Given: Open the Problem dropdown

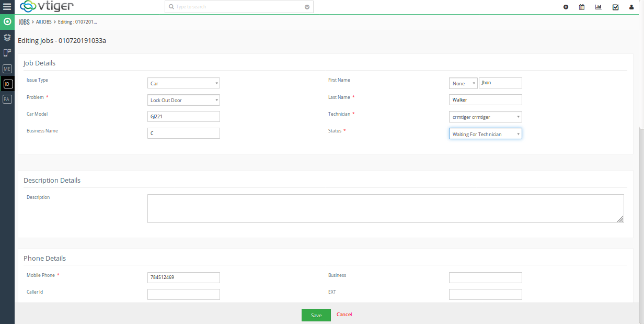Looking at the screenshot, I should (183, 100).
